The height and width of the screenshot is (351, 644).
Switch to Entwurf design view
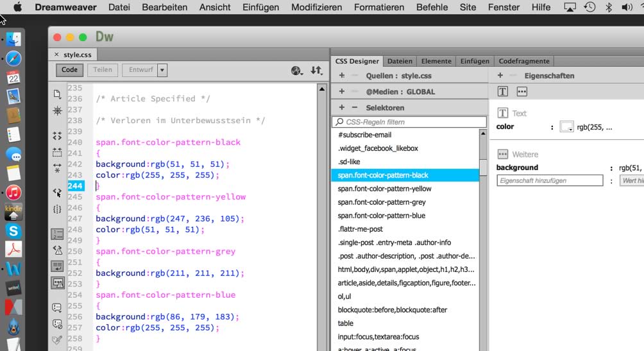point(140,70)
